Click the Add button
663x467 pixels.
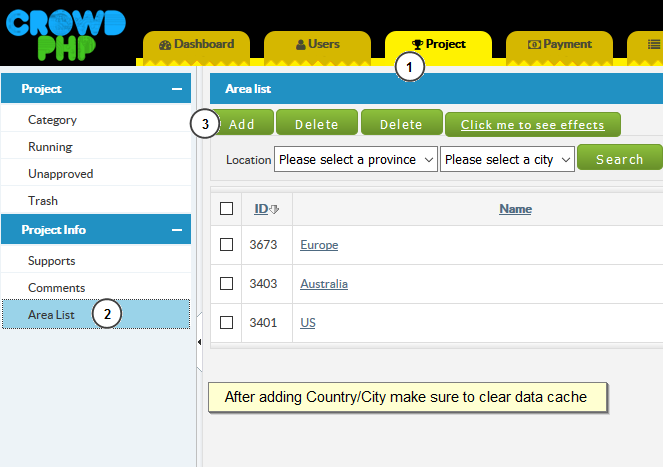coord(242,124)
